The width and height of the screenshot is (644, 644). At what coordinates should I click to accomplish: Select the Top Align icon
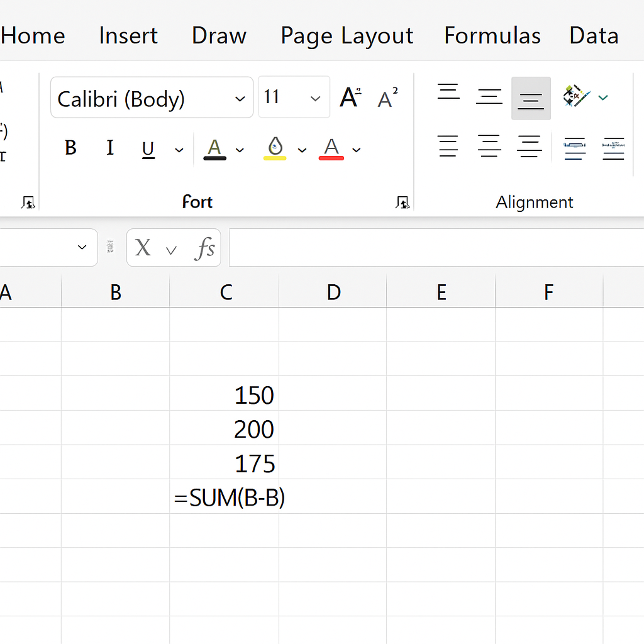tap(448, 93)
